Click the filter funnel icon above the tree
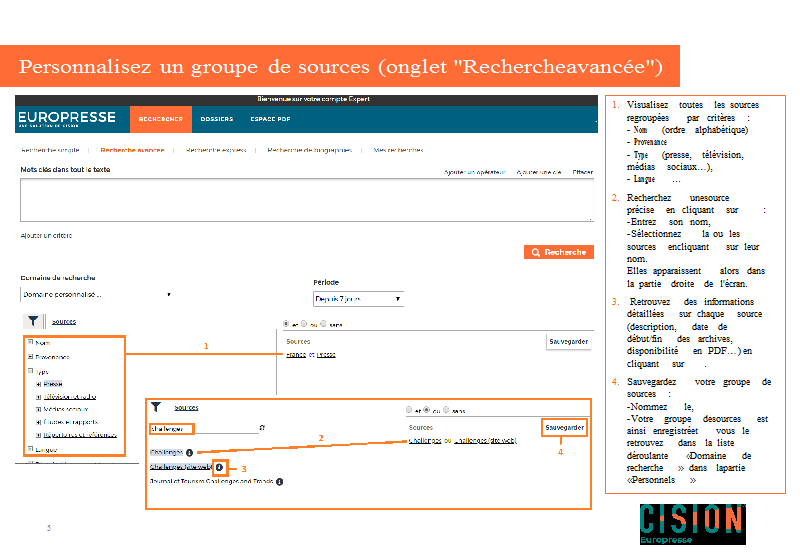Image resolution: width=800 pixels, height=554 pixels. (32, 321)
